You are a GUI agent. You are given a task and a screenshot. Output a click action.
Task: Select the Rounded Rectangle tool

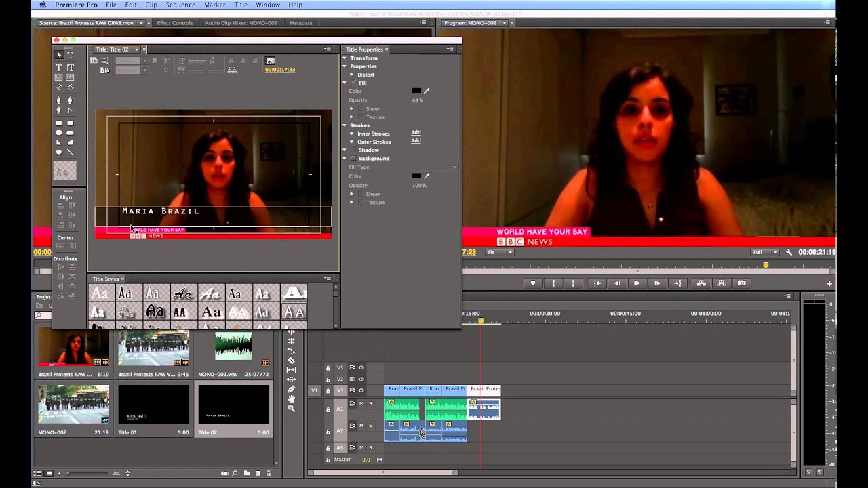70,123
